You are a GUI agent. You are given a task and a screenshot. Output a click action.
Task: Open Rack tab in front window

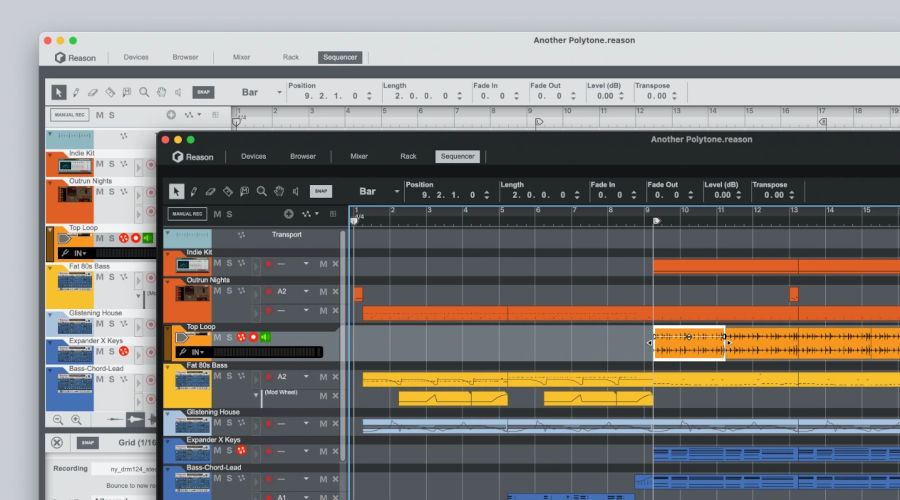pyautogui.click(x=408, y=156)
